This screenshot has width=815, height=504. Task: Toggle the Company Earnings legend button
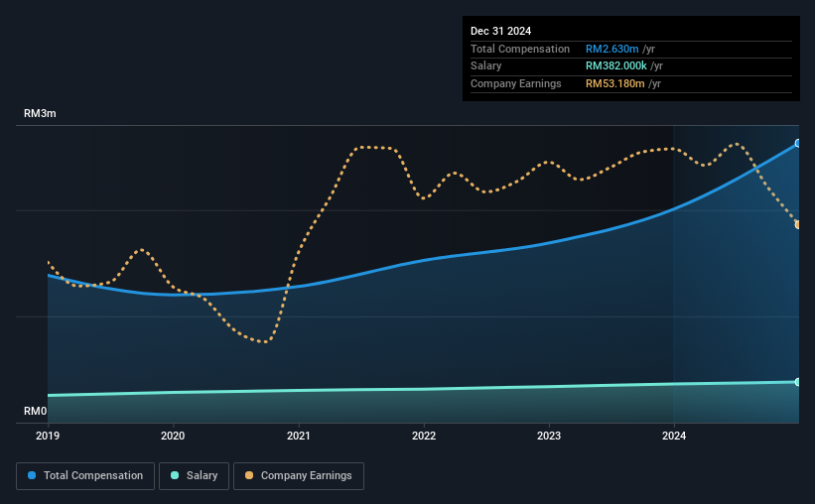coord(299,476)
